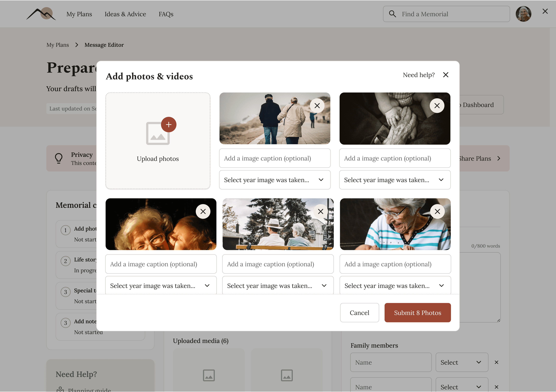556x392 pixels.
Task: Expand year dropdown under bench couple photo
Action: point(278,286)
